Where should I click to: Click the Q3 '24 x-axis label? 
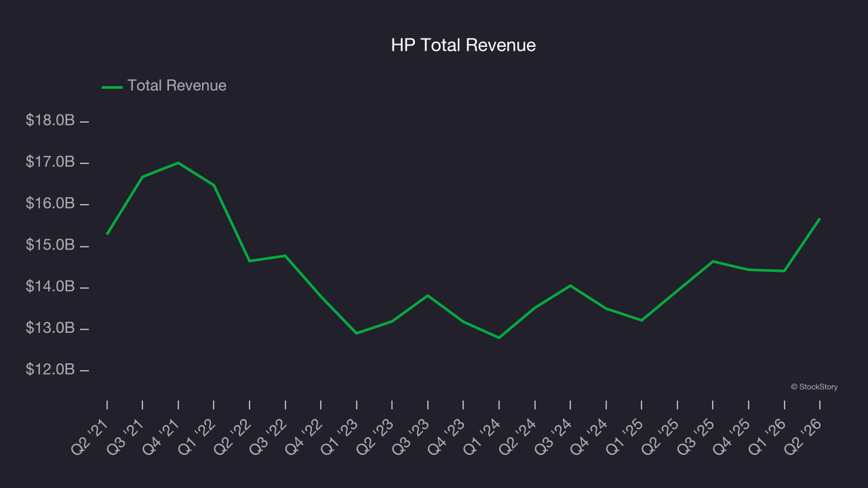tap(554, 436)
